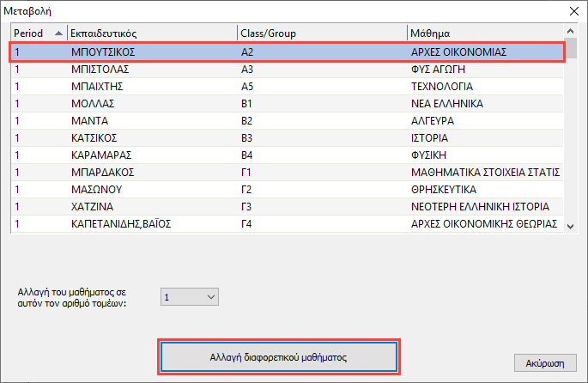Screen dimensions: 588x383
Task: Click the subject ΙΣΤΟΡΙΑ in the Β3 row
Action: tap(429, 138)
